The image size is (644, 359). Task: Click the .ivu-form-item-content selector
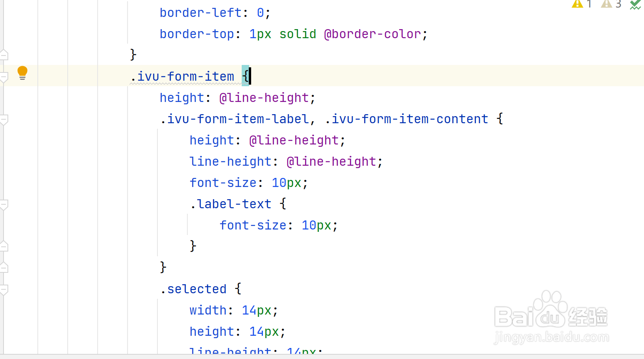tap(406, 119)
